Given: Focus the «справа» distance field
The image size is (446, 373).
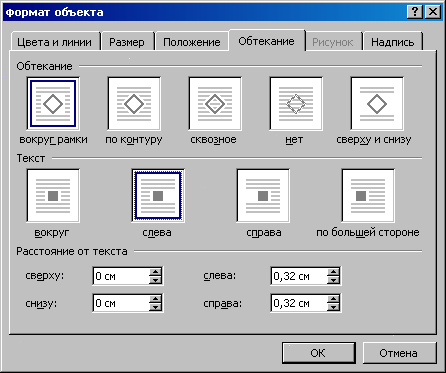Looking at the screenshot, I should click(299, 303).
